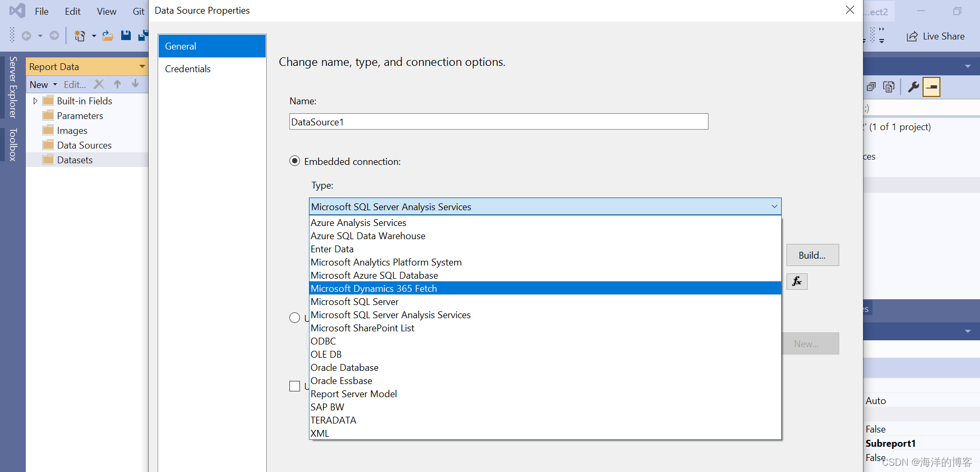Open the Solution Explorer panel dropdown arrow
The height and width of the screenshot is (472, 980).
coord(968,66)
